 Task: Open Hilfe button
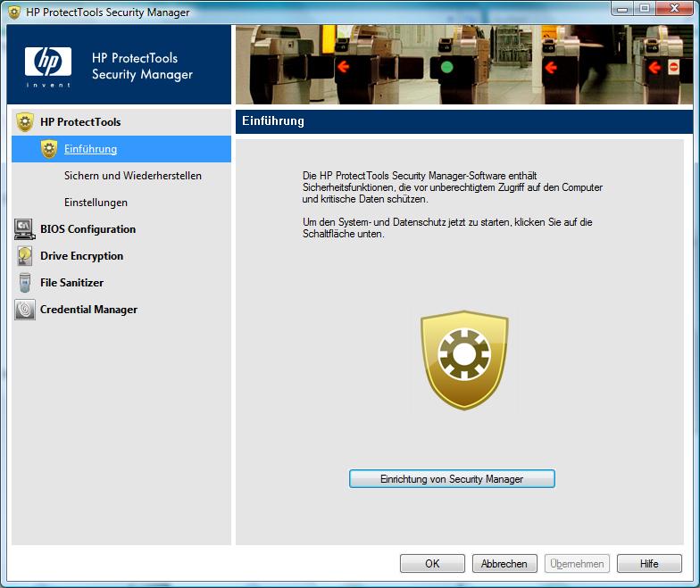649,564
